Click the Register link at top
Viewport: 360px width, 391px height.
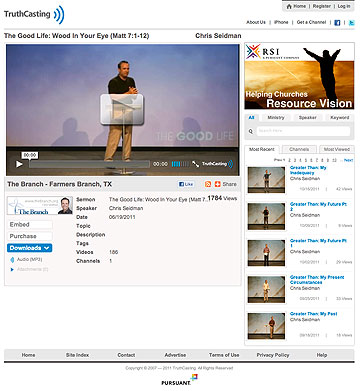tap(322, 6)
